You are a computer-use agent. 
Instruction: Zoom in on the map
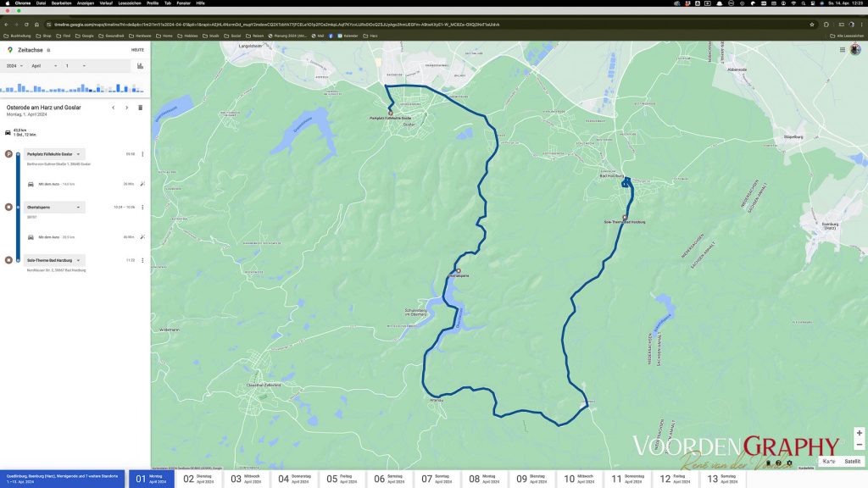[859, 433]
